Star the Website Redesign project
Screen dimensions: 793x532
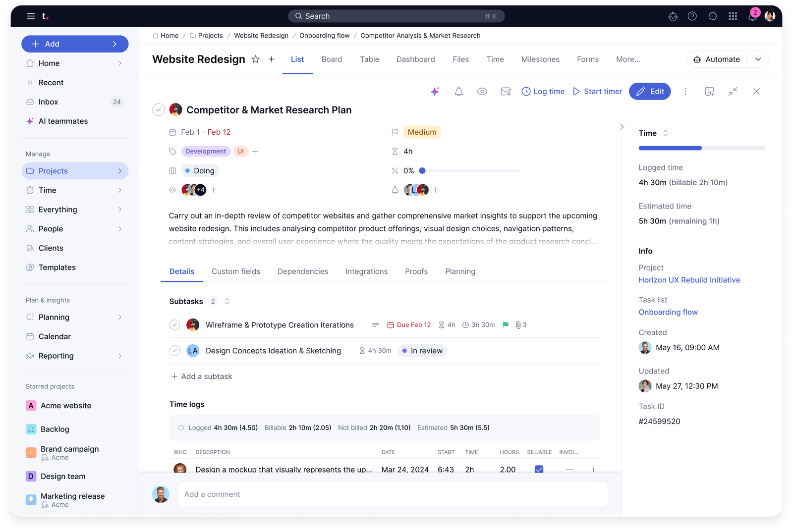click(x=256, y=59)
